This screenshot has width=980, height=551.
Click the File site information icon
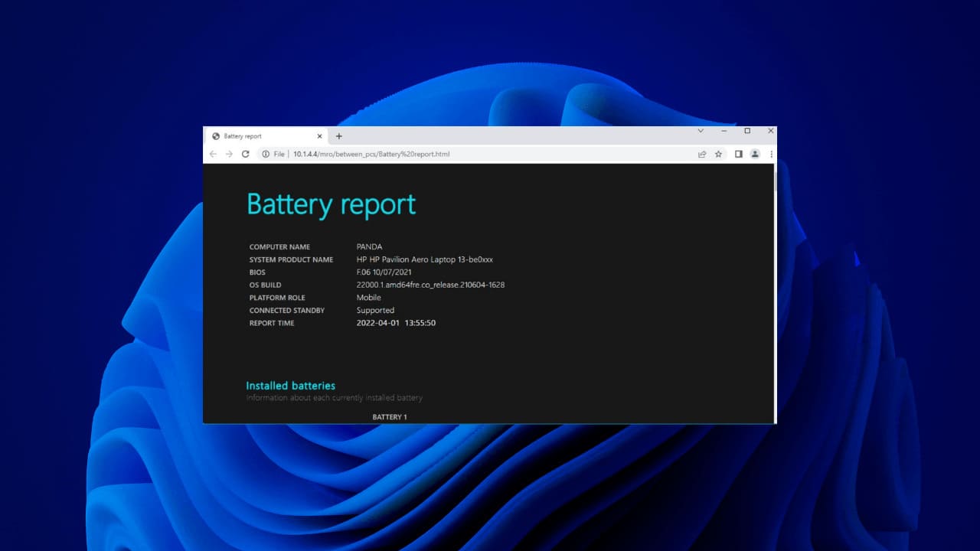click(x=264, y=154)
